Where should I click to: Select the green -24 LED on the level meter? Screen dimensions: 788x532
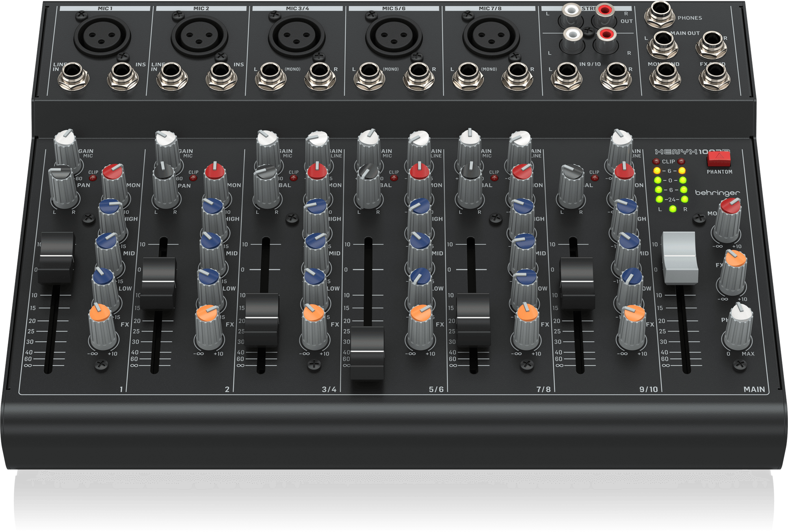pyautogui.click(x=658, y=199)
